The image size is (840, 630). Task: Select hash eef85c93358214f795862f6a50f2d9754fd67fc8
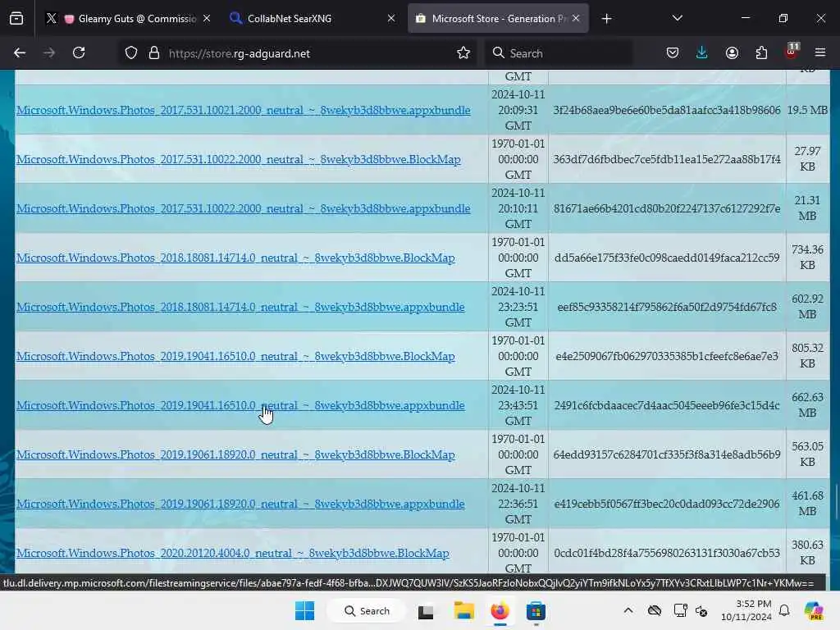pyautogui.click(x=667, y=308)
